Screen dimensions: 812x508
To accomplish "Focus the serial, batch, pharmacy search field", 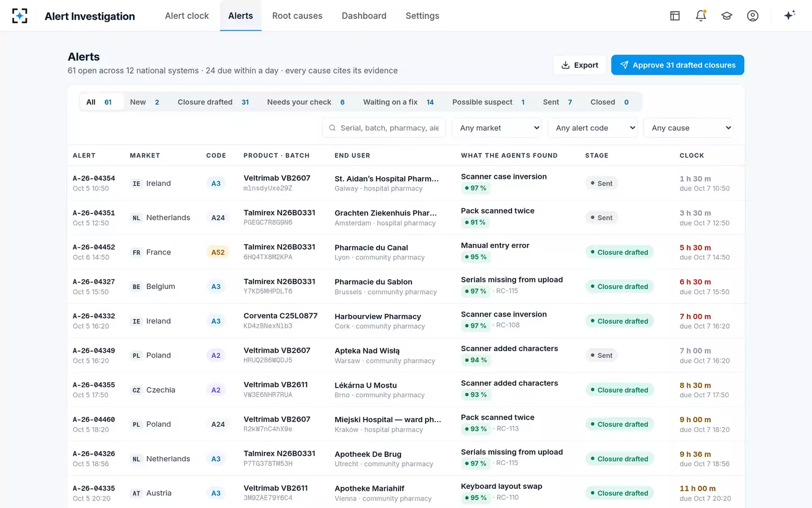I will (384, 128).
